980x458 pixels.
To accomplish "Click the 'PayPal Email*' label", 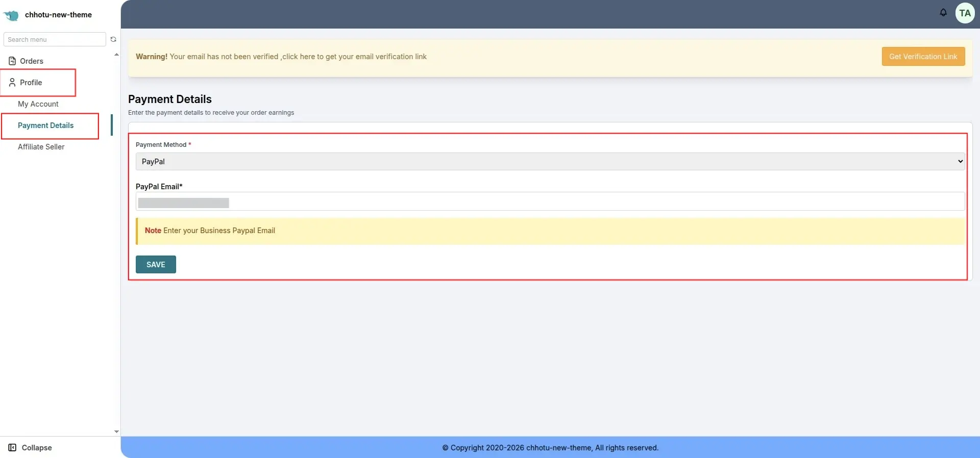I will (159, 187).
